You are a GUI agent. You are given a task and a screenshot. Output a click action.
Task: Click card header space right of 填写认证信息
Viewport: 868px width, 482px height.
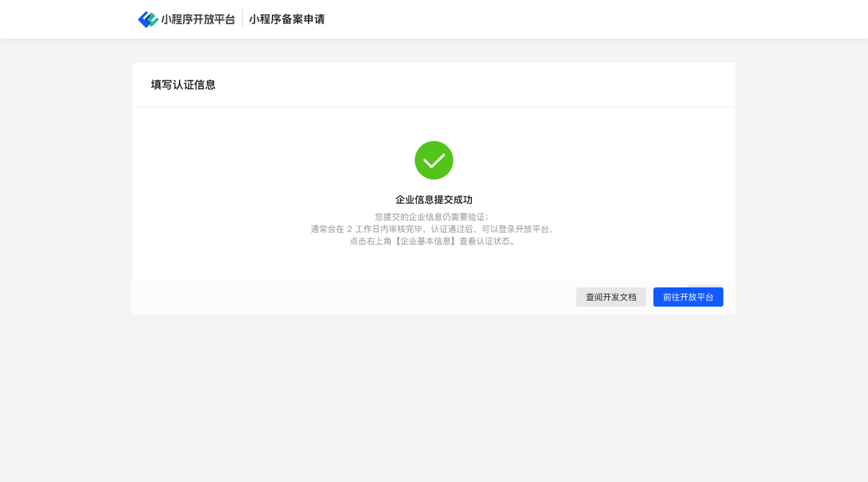point(475,85)
